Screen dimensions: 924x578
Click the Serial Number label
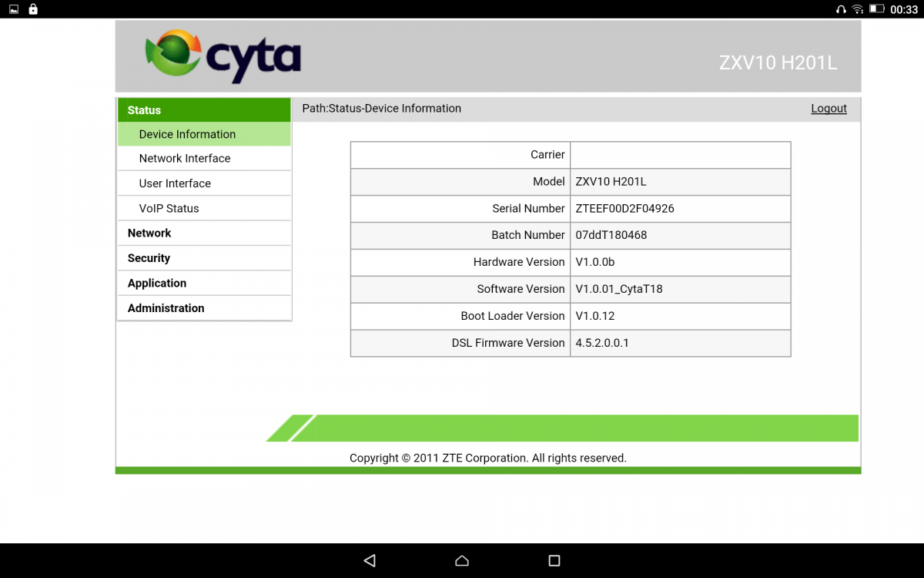click(528, 208)
